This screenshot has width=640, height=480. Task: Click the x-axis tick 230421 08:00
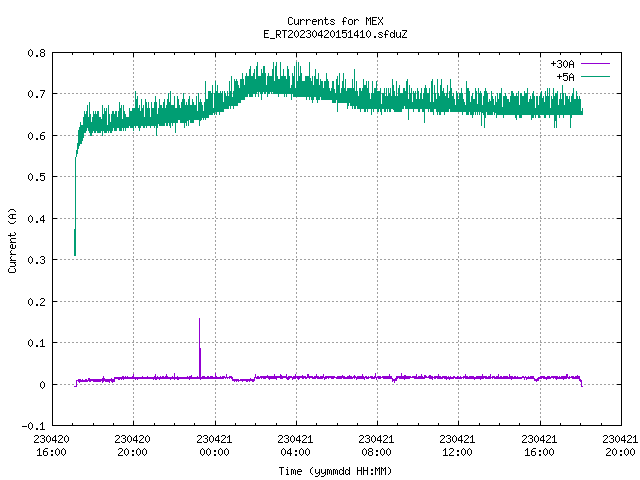pos(376,446)
